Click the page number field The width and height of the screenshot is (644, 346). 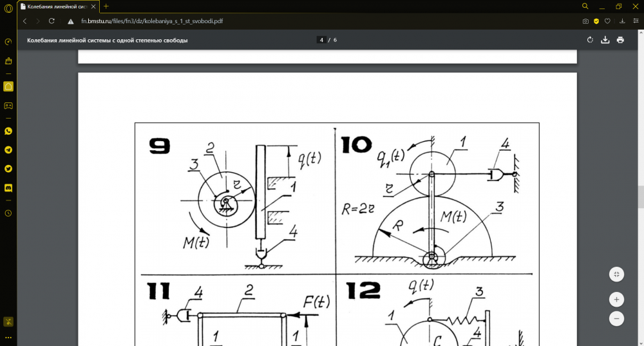[321, 40]
